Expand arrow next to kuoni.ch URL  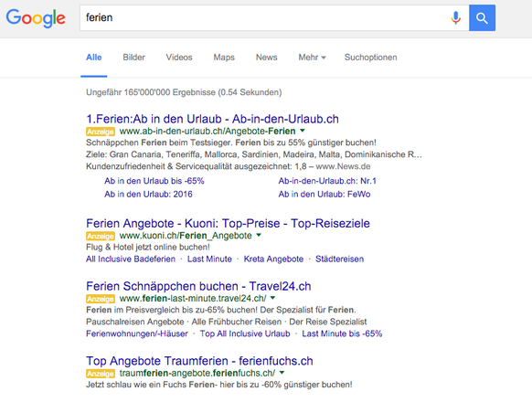[259, 235]
